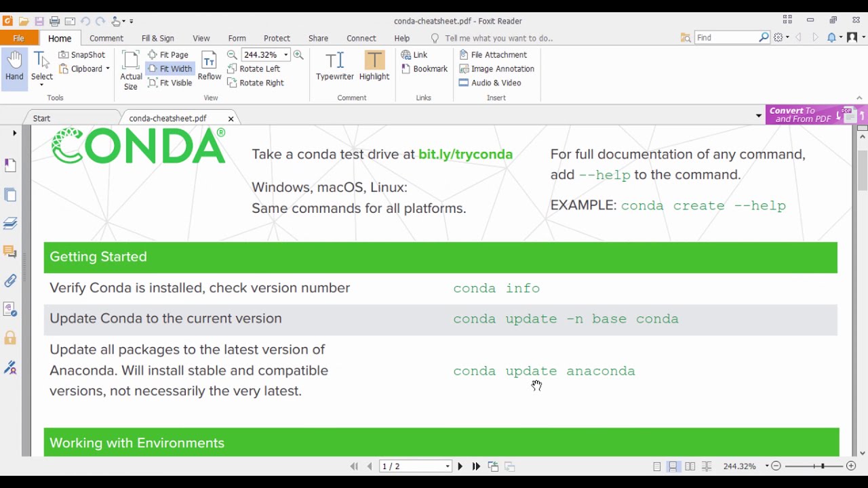
Task: Switch to Fit Page view
Action: pyautogui.click(x=168, y=55)
